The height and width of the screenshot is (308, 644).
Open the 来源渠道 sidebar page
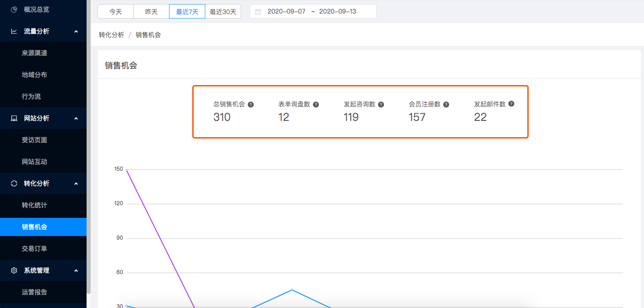(34, 53)
